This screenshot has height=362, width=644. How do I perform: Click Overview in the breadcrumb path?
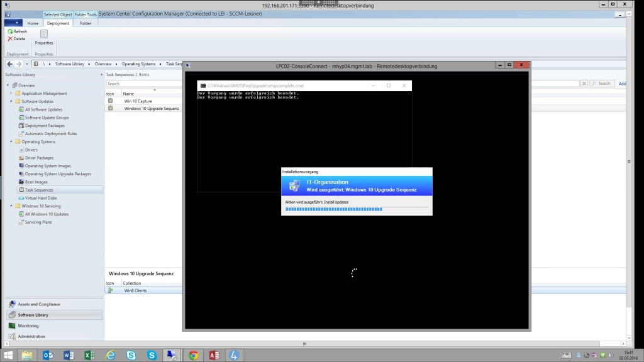(x=103, y=64)
